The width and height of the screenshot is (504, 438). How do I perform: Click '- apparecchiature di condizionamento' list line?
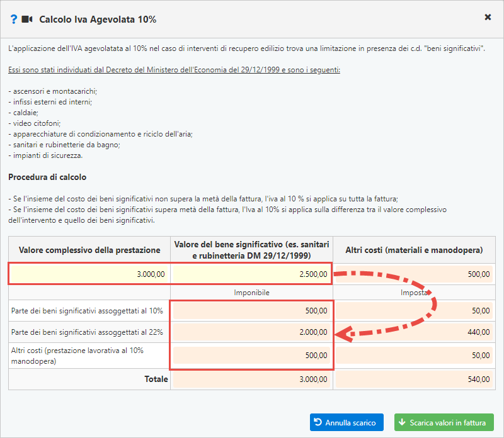[x=101, y=134]
